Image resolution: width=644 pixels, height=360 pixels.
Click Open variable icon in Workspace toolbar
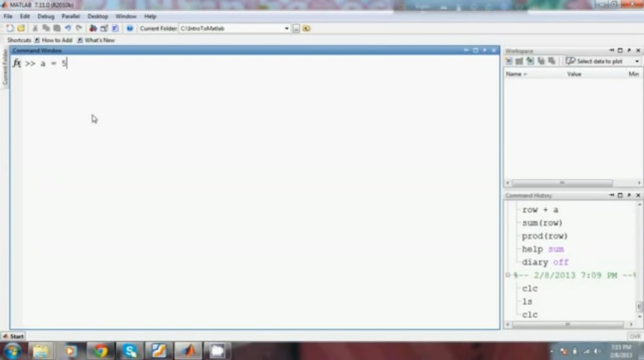520,61
